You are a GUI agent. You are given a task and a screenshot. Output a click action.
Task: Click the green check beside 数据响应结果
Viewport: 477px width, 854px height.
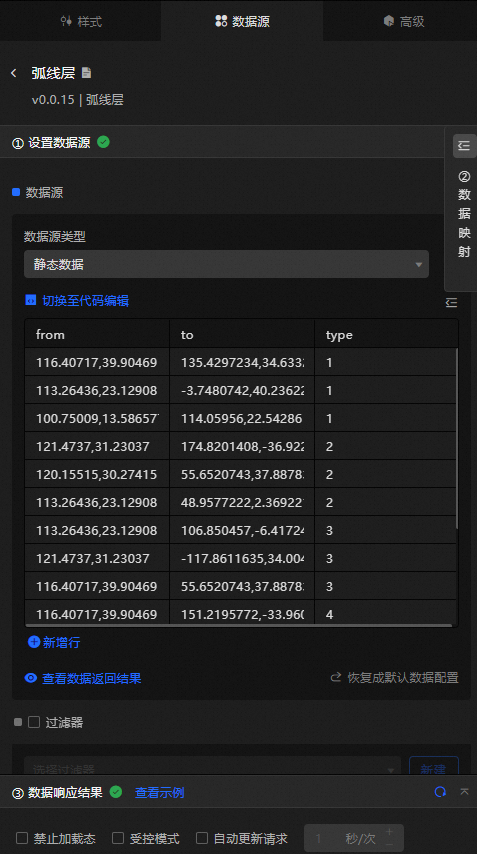click(116, 792)
